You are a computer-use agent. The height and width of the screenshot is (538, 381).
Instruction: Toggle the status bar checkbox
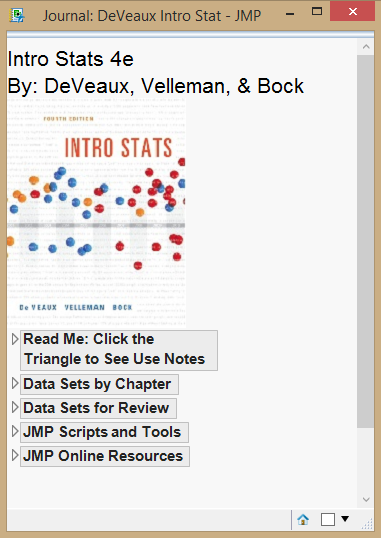328,519
